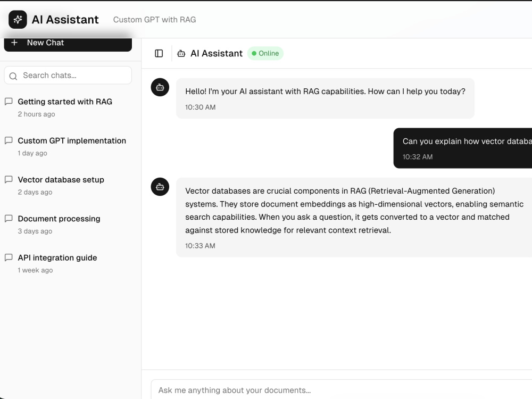532x399 pixels.
Task: Focus the Search chats field
Action: 68,76
